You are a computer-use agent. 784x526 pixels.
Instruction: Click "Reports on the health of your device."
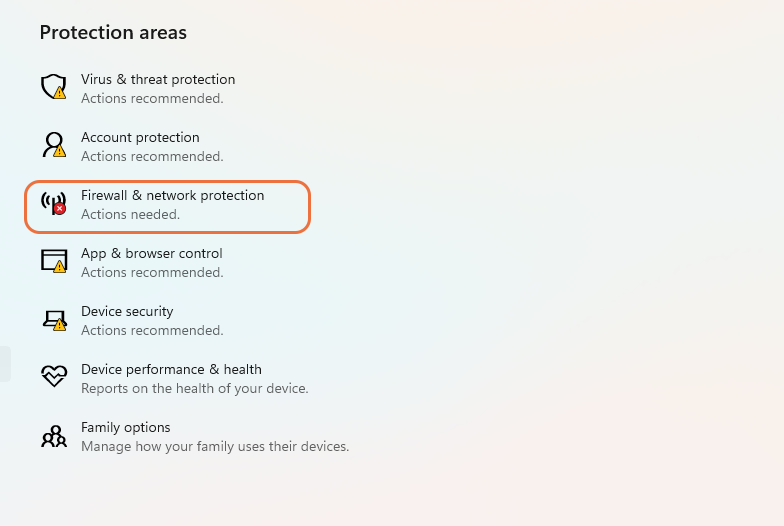click(x=194, y=389)
